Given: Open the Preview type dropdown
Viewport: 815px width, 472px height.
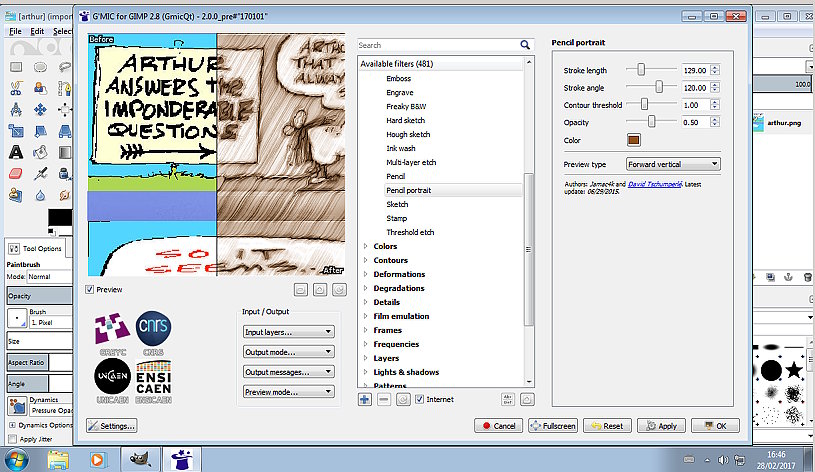Looking at the screenshot, I should point(673,164).
